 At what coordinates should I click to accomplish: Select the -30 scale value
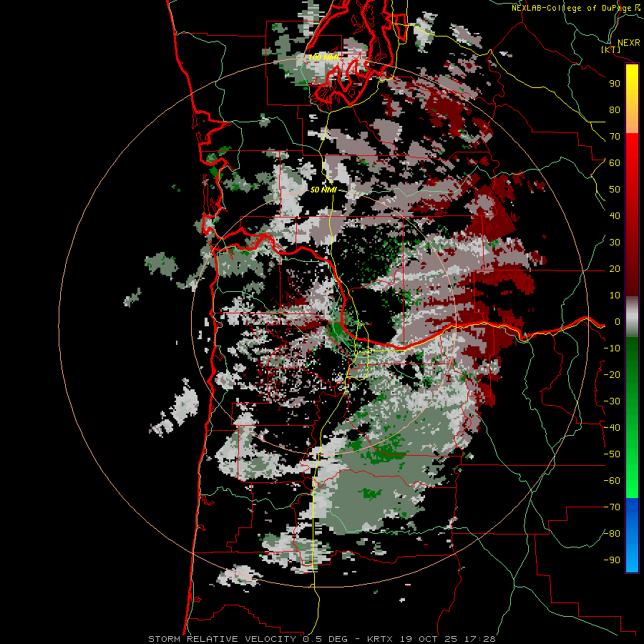(612, 401)
